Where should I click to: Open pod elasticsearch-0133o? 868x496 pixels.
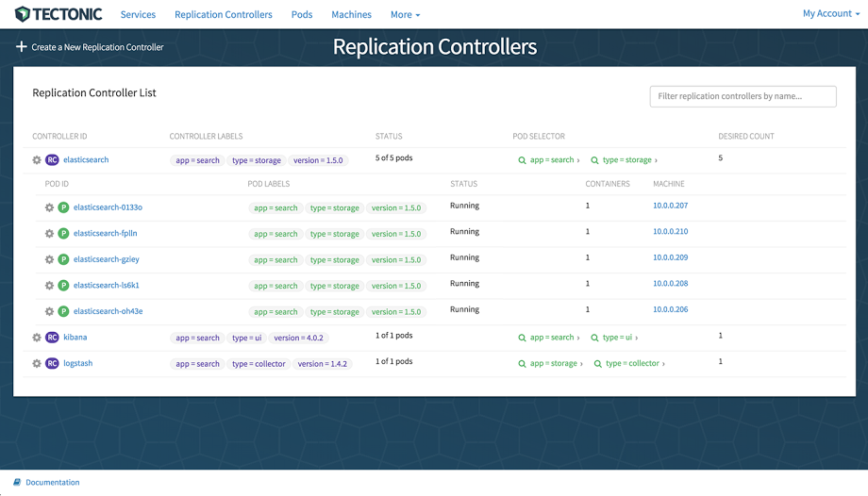(108, 207)
